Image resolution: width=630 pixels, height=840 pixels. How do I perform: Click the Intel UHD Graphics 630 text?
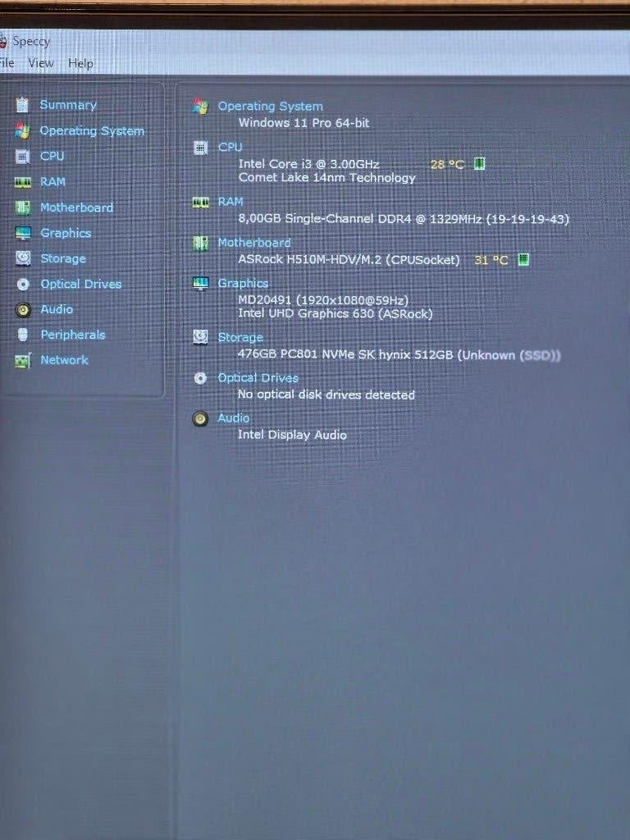pyautogui.click(x=335, y=313)
